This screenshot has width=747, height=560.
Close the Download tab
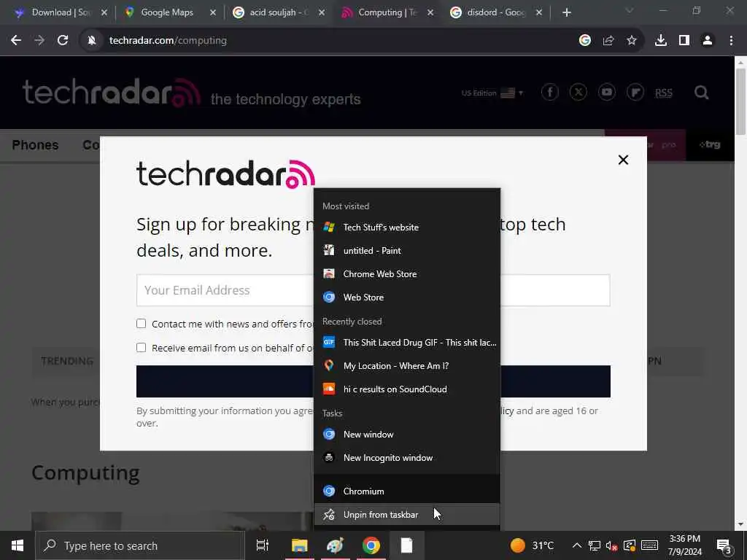[104, 13]
